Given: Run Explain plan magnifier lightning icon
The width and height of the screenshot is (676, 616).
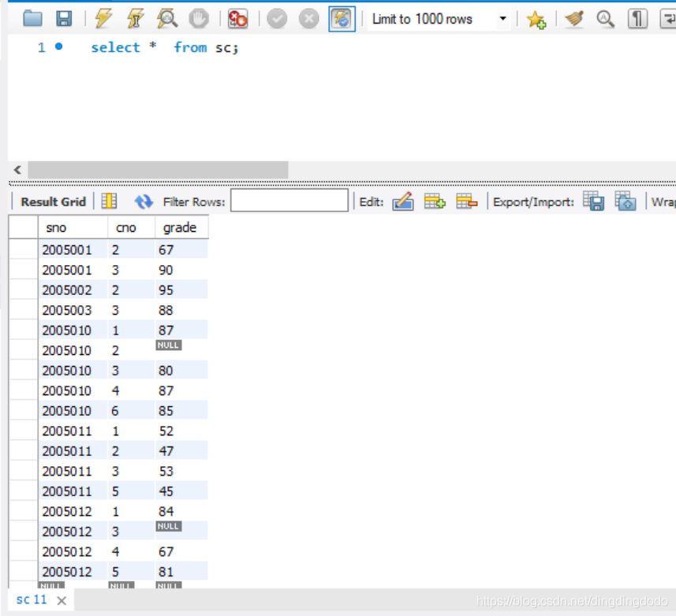Looking at the screenshot, I should [x=167, y=19].
